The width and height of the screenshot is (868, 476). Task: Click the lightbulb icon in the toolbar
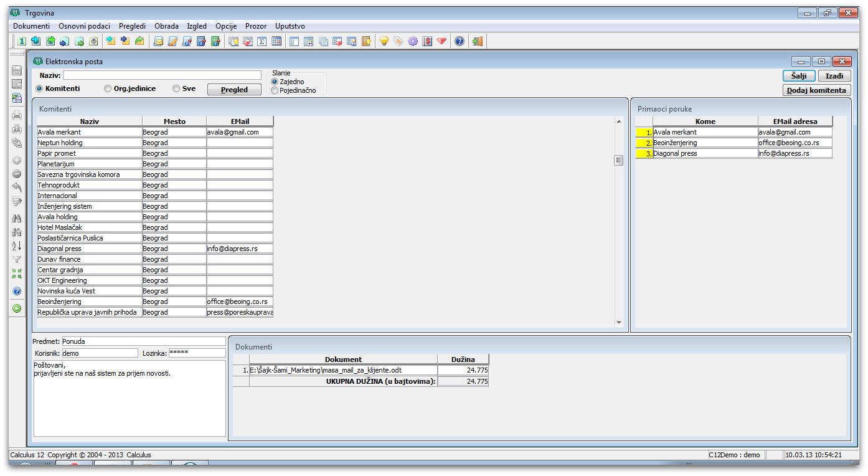tap(384, 41)
